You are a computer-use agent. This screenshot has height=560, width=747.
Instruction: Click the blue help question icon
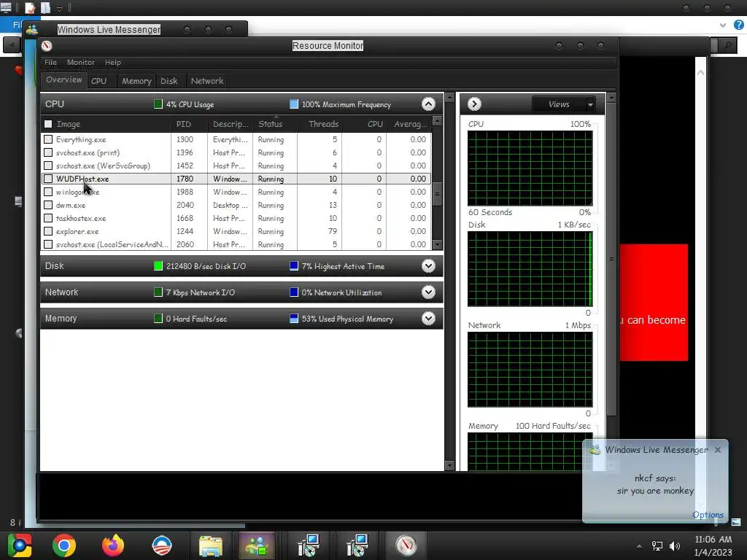(x=739, y=26)
